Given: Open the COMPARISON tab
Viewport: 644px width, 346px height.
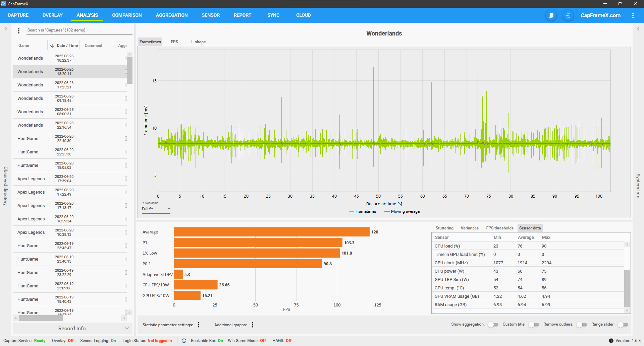Looking at the screenshot, I should click(x=127, y=15).
